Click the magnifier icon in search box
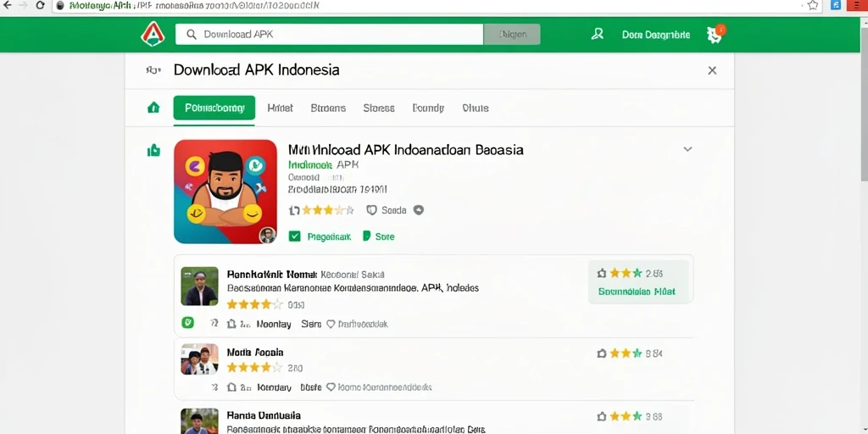 click(192, 34)
